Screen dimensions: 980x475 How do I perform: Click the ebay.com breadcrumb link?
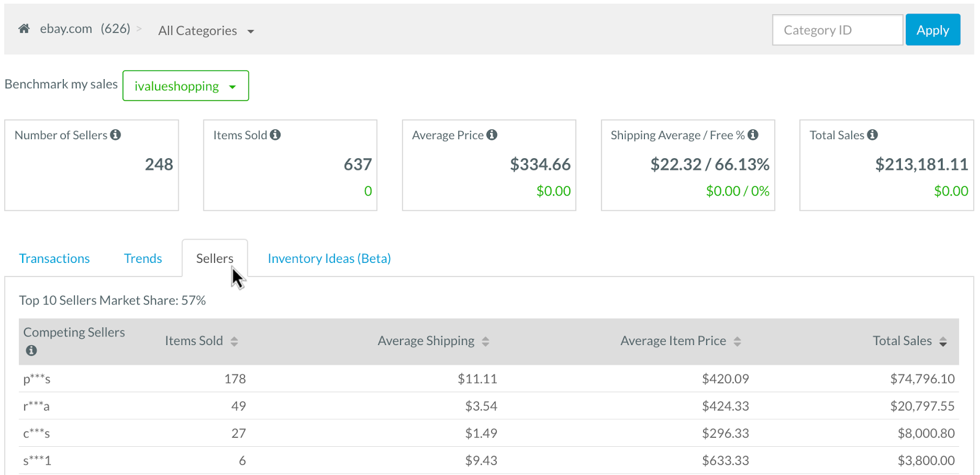pyautogui.click(x=66, y=29)
